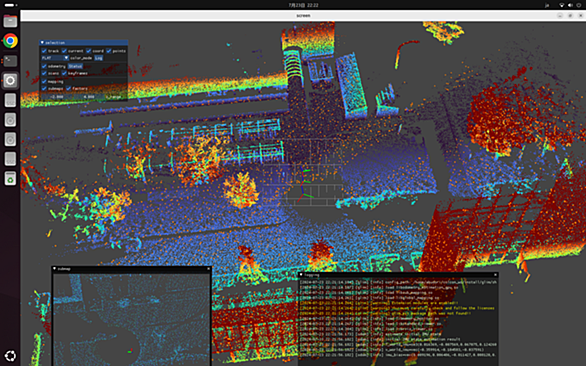Viewport: 586px width, 366px height.
Task: Uncheck the track checkbox
Action: 44,51
